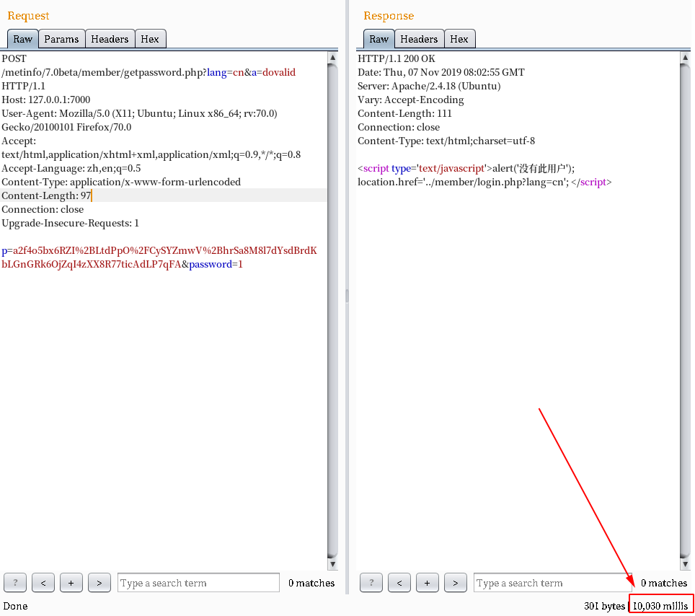
Task: Click the Request pane add (+) search button
Action: click(x=71, y=583)
